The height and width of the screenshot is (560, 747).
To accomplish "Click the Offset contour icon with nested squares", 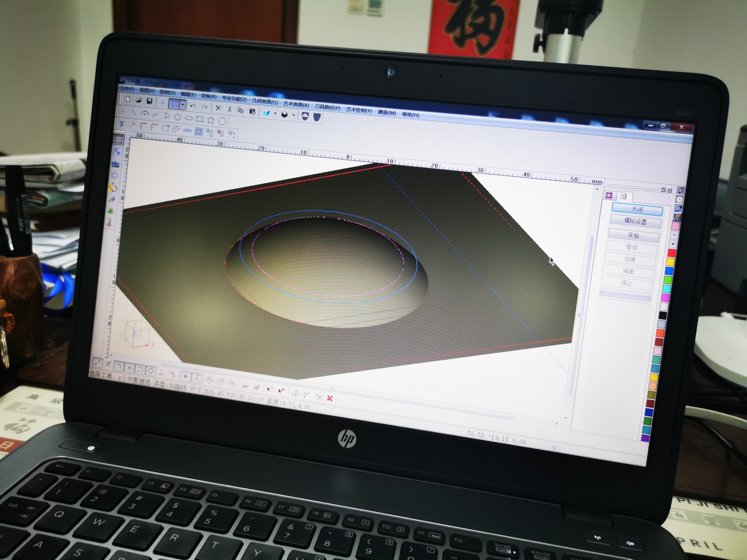I will 199,131.
